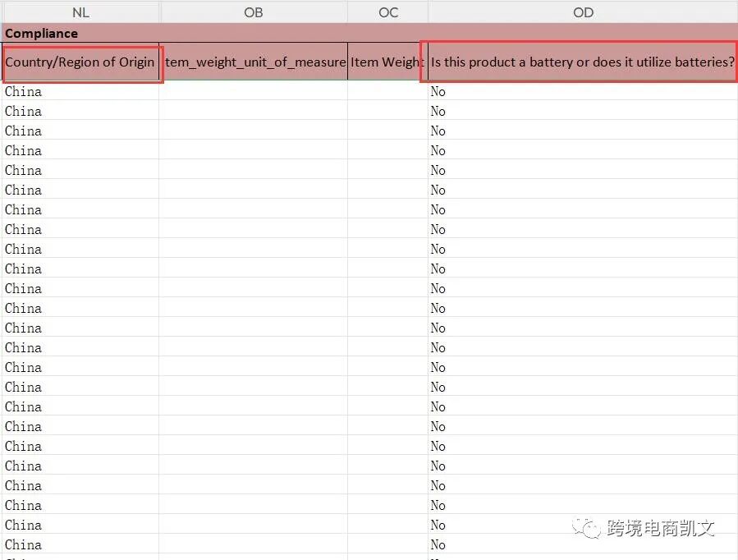Select the battery question header cell
This screenshot has width=738, height=560.
pyautogui.click(x=583, y=62)
